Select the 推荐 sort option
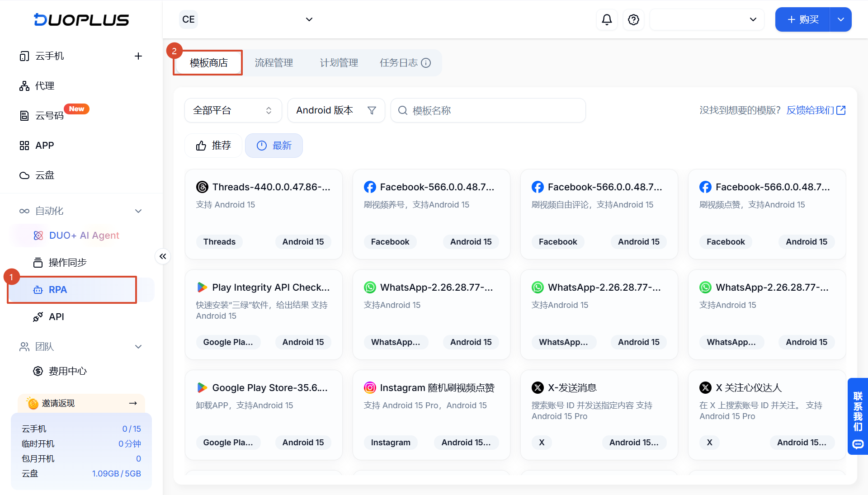 point(213,146)
